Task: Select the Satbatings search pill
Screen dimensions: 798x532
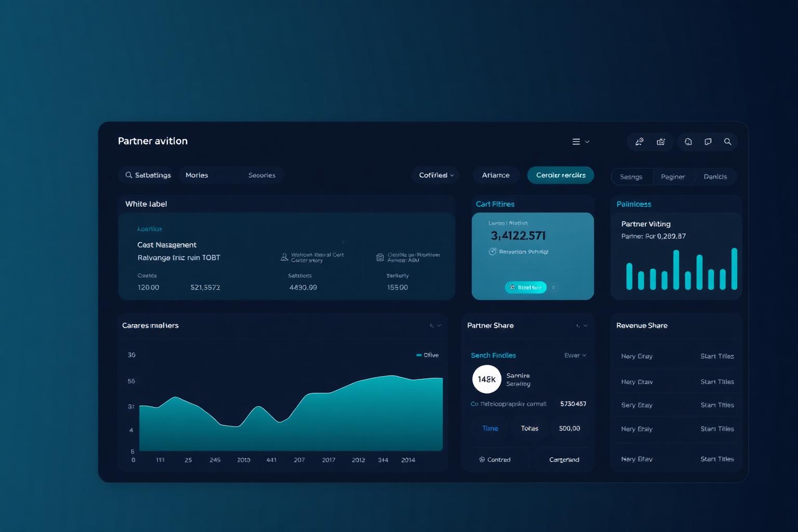Action: (x=148, y=175)
